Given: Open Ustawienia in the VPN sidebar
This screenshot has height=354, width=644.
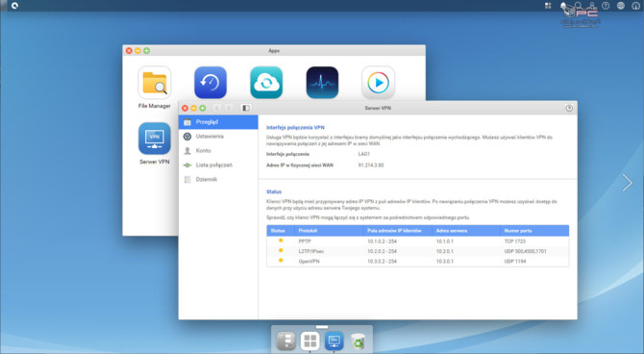Looking at the screenshot, I should (x=218, y=137).
